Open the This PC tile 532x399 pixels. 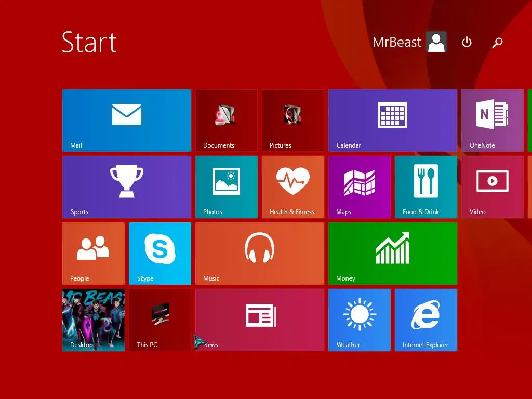160,320
